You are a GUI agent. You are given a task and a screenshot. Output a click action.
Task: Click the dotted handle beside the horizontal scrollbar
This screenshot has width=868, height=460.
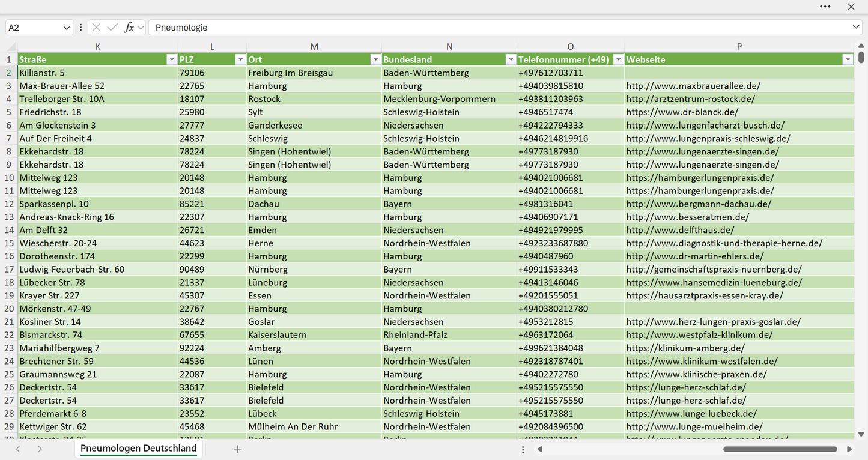point(523,449)
